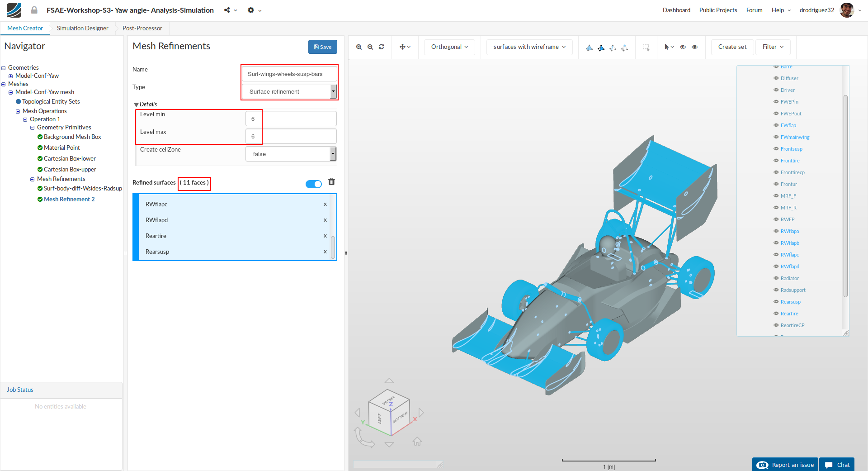Click the Create set button
Screen dimensions: 868x471
point(732,47)
